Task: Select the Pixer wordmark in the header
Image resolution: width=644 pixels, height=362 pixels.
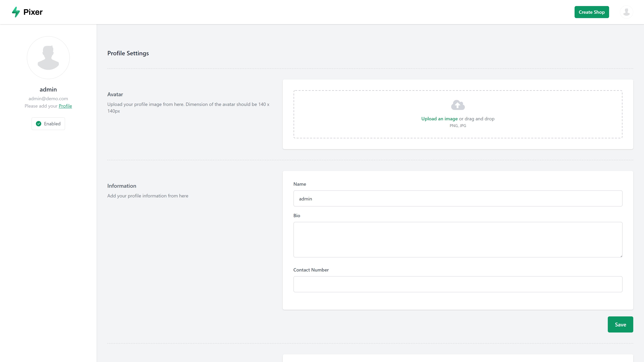Action: [x=33, y=12]
